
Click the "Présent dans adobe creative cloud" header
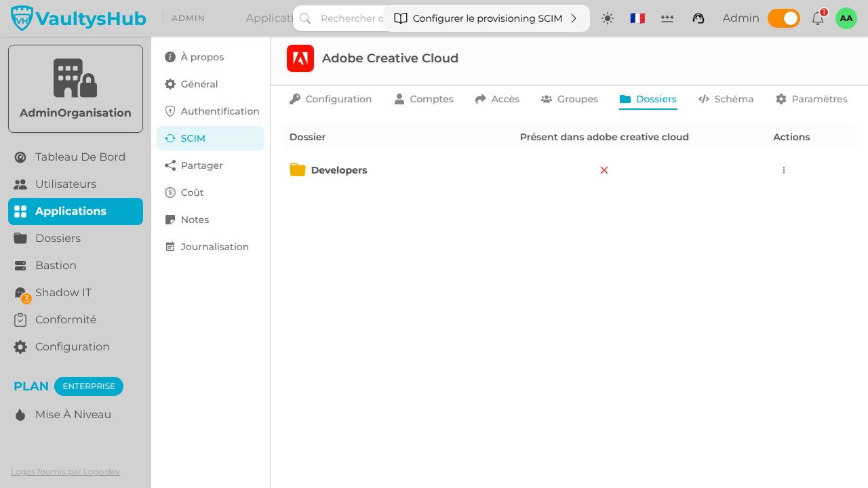(x=604, y=137)
